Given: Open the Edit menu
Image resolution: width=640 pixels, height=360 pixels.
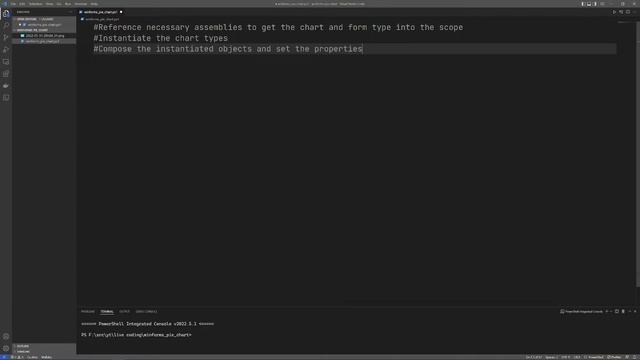Looking at the screenshot, I should click(22, 4).
